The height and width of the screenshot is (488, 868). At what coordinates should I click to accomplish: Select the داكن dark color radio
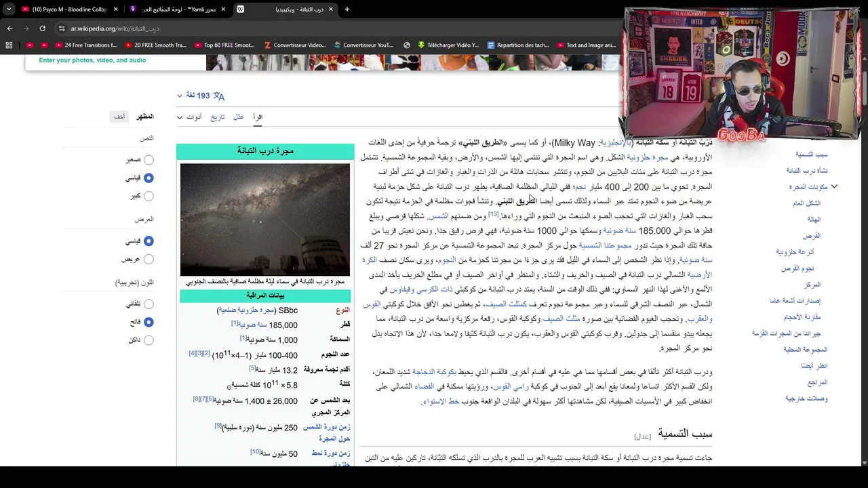pyautogui.click(x=149, y=340)
